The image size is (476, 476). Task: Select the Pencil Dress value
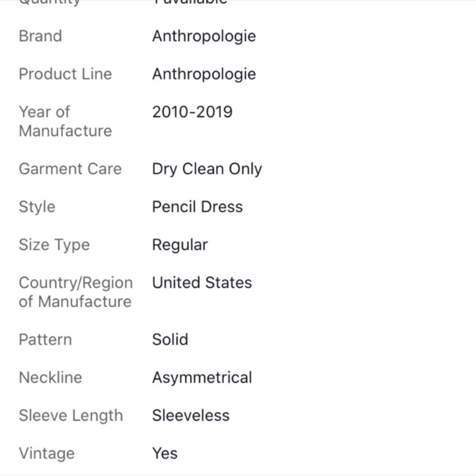(198, 207)
